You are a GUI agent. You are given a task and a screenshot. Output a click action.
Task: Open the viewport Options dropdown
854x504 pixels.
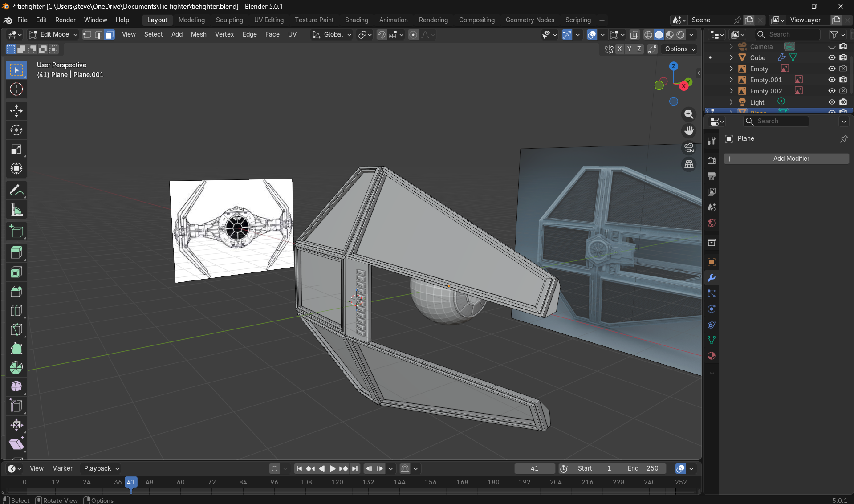(679, 49)
